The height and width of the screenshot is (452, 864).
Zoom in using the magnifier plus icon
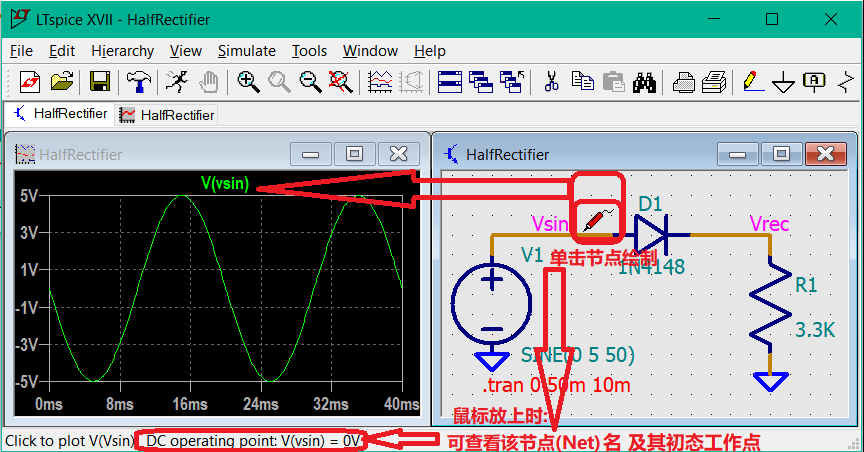248,82
